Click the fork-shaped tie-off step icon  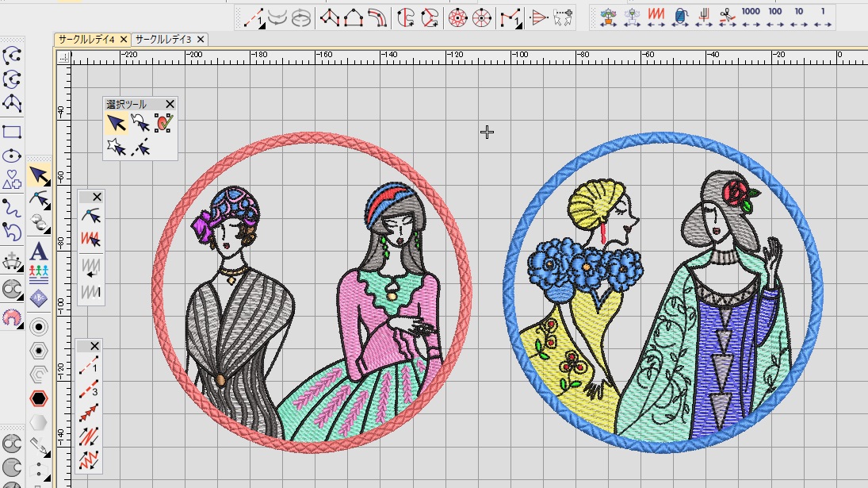click(704, 17)
